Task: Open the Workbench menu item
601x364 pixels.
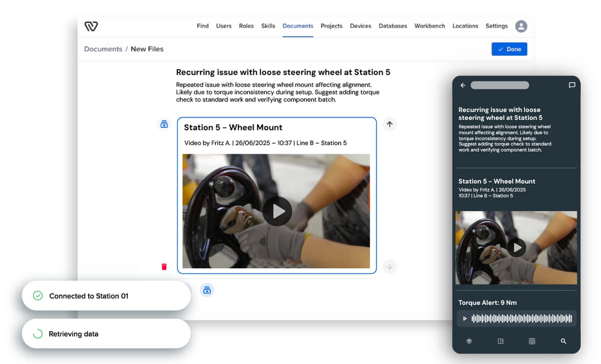Action: pyautogui.click(x=429, y=26)
